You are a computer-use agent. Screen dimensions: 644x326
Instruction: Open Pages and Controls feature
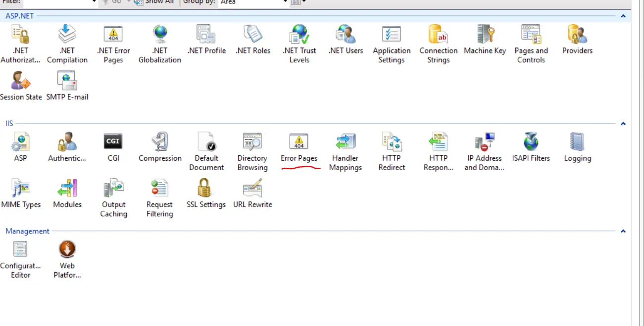(531, 44)
